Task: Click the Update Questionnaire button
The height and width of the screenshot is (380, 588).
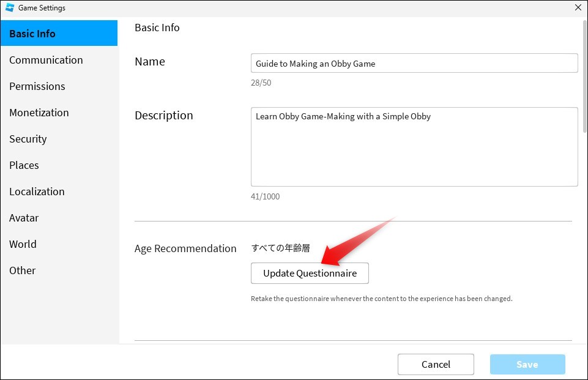Action: [x=310, y=273]
